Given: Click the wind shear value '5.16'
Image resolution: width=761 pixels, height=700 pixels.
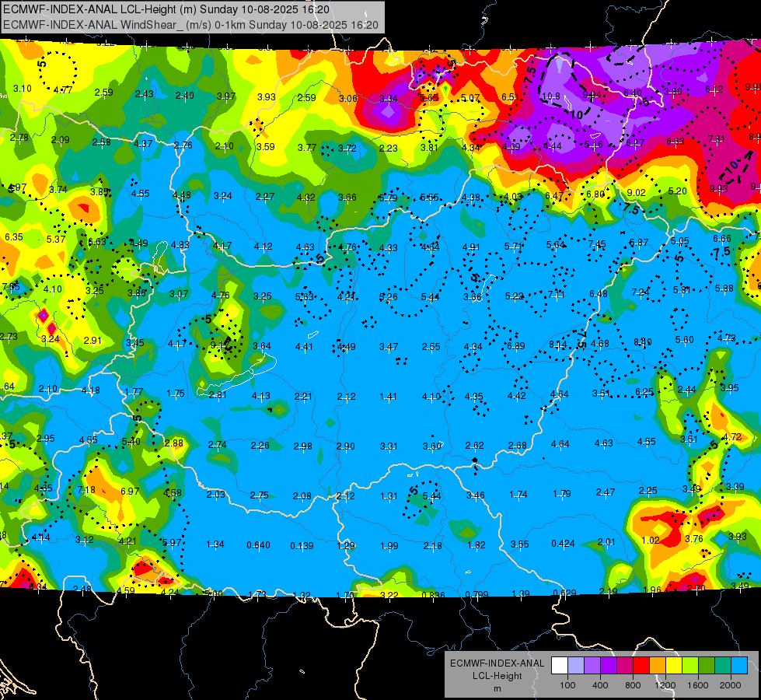Looking at the screenshot, I should click(x=594, y=144).
